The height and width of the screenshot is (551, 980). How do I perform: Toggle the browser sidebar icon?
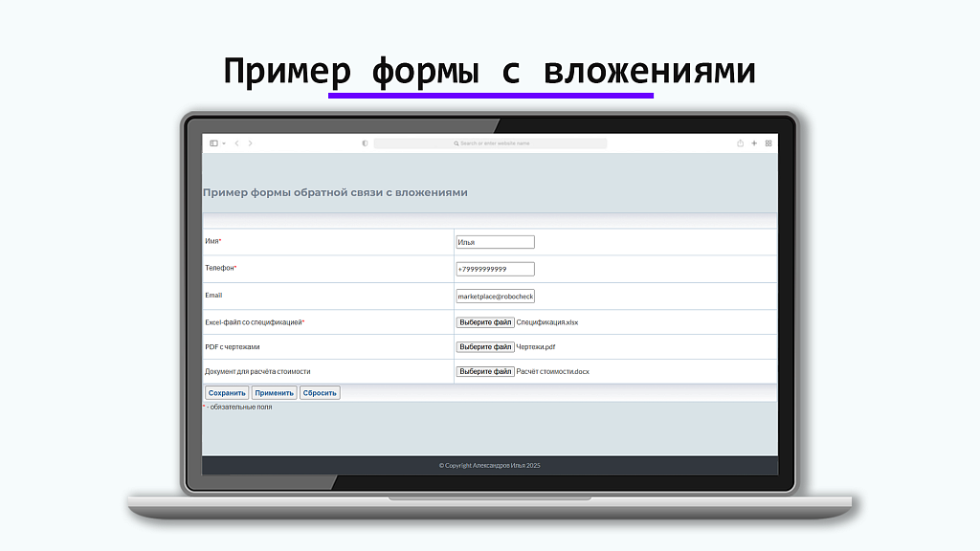(213, 143)
